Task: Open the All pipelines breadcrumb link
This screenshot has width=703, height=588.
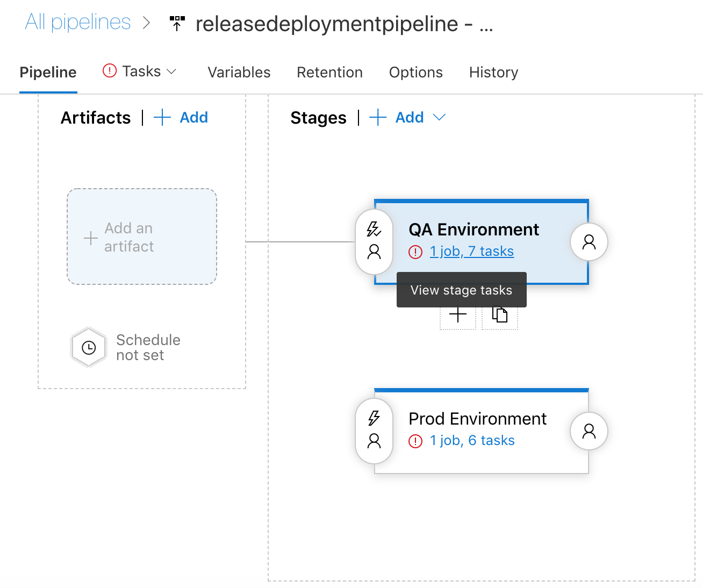Action: click(x=78, y=23)
